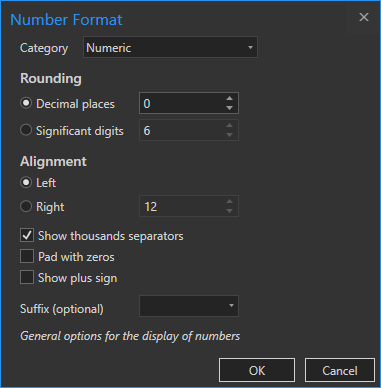This screenshot has width=381, height=388.
Task: Click Significant digits down spinner arrow
Action: pyautogui.click(x=229, y=135)
